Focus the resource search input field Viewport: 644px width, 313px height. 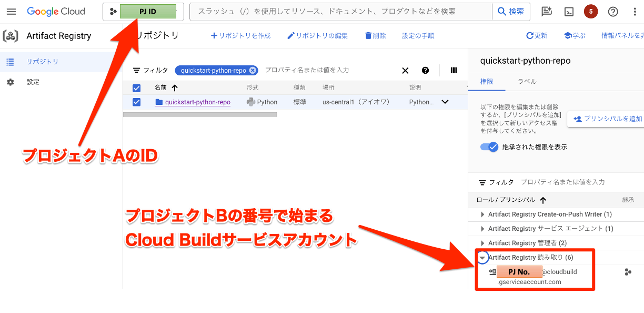(x=341, y=11)
